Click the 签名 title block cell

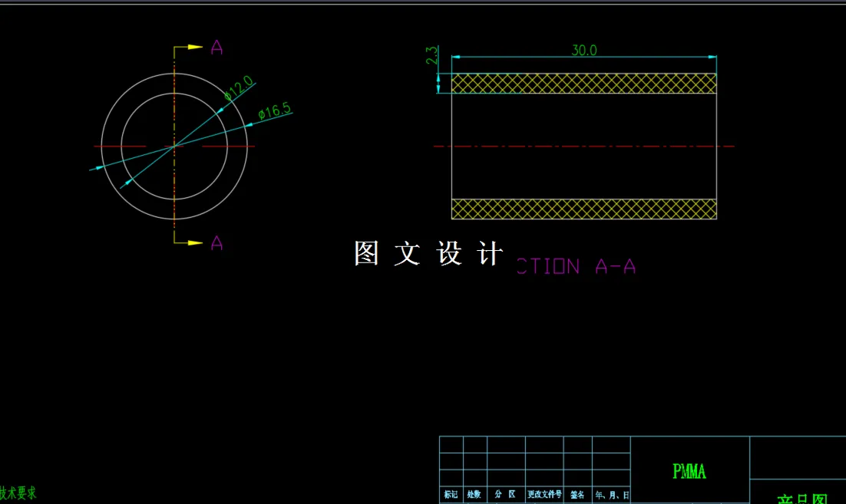[578, 495]
